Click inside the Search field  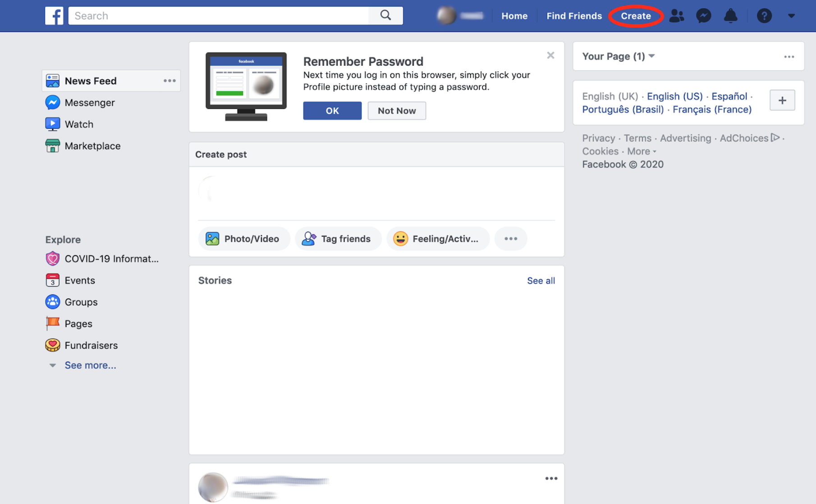(219, 16)
